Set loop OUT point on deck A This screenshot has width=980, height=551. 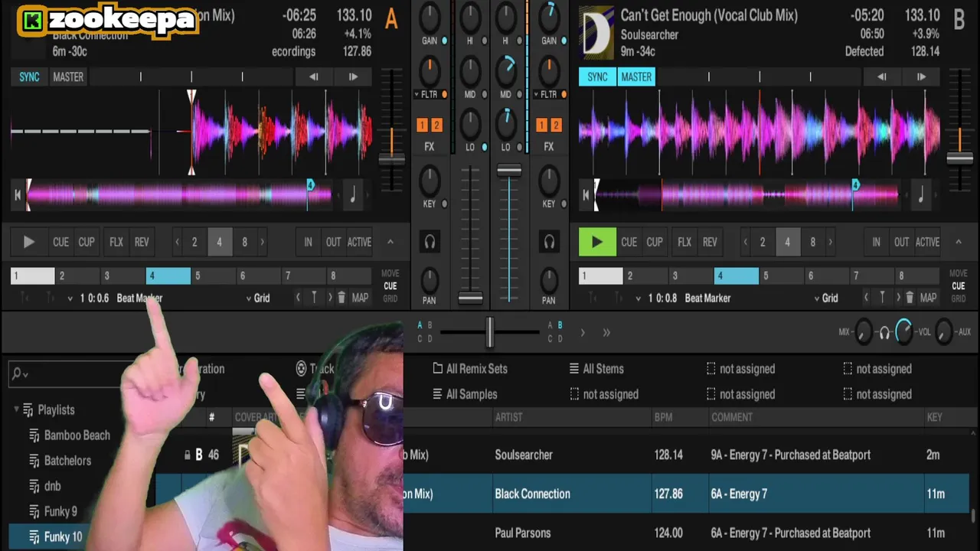click(333, 242)
